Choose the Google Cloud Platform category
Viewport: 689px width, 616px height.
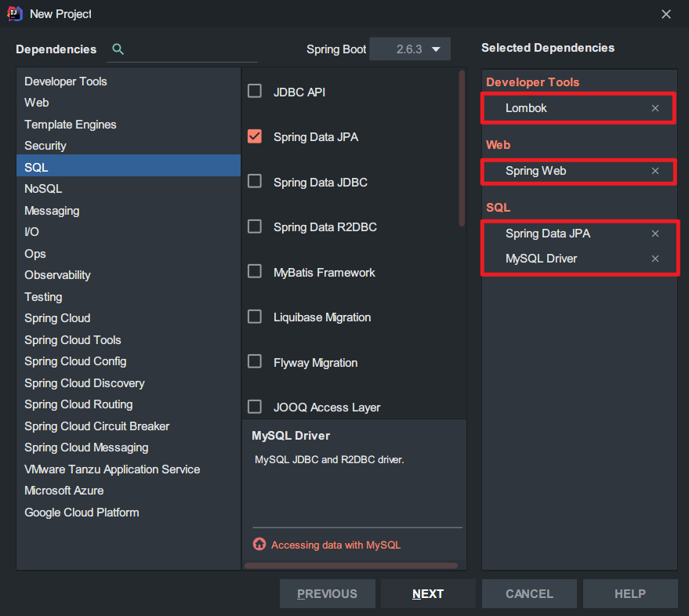pos(129,512)
